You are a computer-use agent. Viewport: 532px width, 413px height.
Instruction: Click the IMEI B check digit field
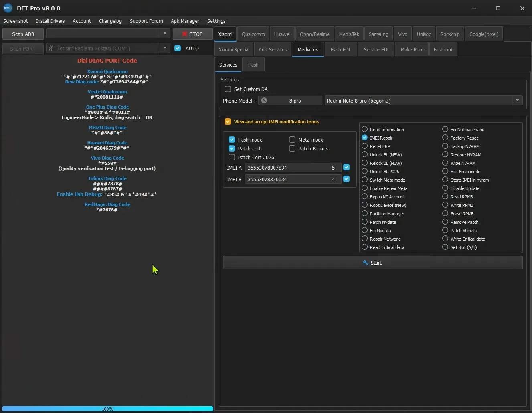[x=334, y=179]
